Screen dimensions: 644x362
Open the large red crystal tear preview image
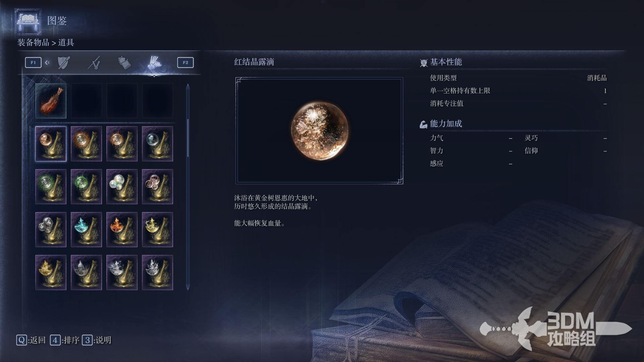[x=319, y=131]
